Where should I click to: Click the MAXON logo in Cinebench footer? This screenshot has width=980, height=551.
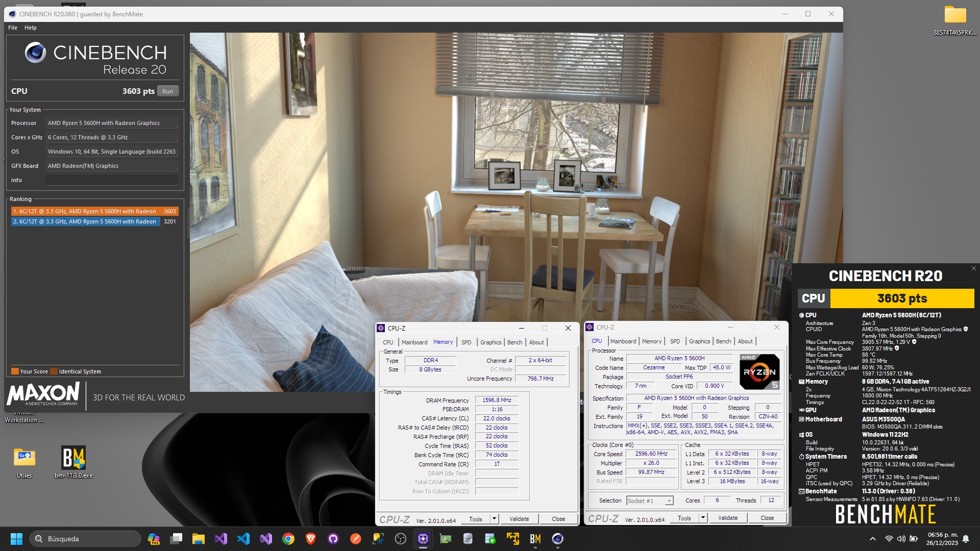(44, 394)
